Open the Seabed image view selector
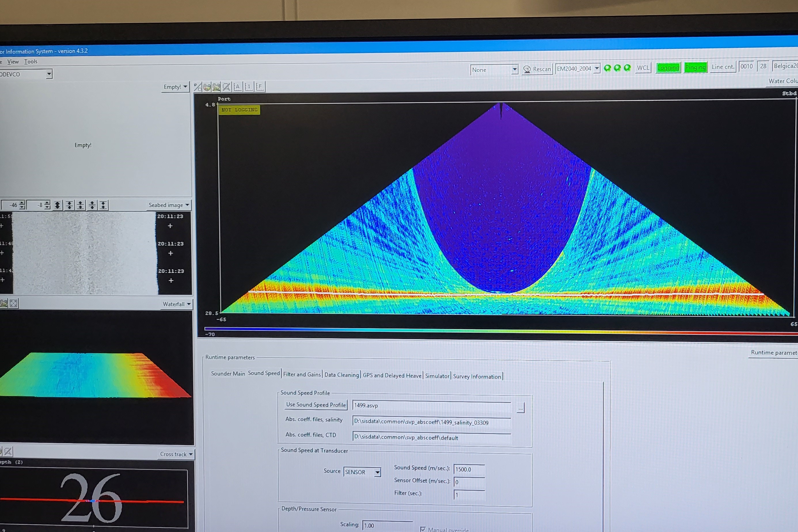This screenshot has width=798, height=532. click(169, 205)
